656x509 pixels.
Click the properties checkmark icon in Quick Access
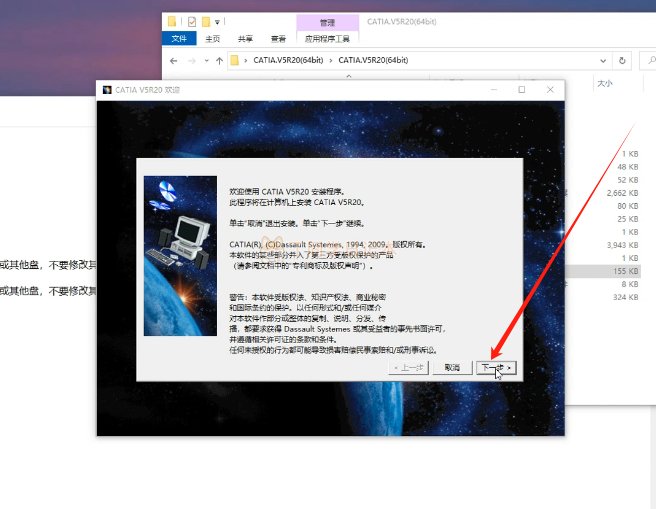191,21
